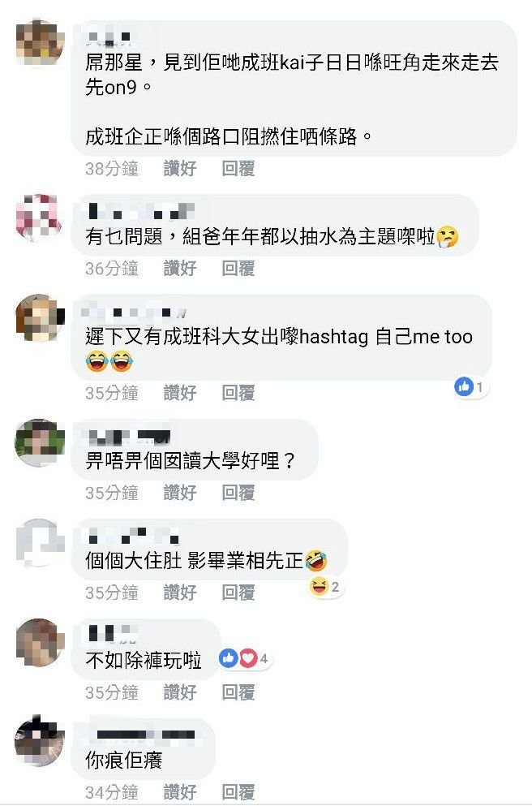Open the avatar beside the 你痕佢癢 comment
This screenshot has height=806, width=532.
tap(40, 742)
